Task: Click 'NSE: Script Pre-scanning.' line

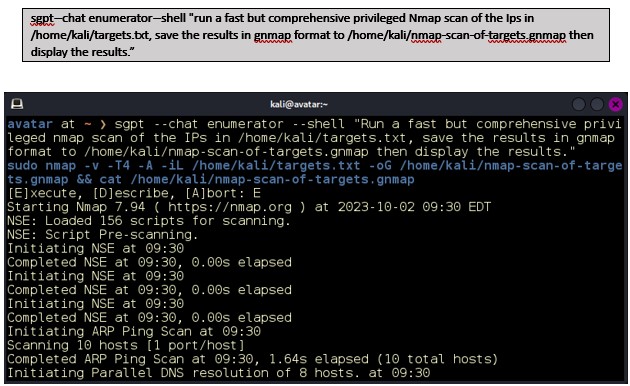Action: [x=102, y=235]
